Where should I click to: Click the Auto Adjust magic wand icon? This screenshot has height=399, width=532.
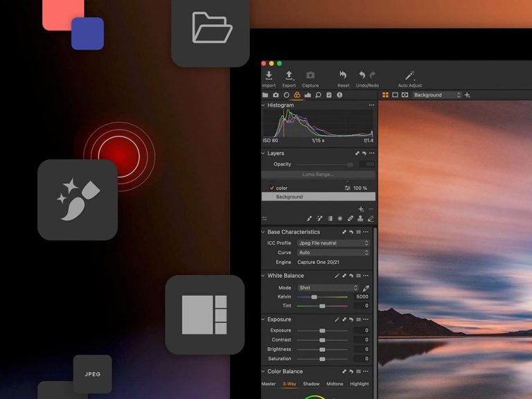tap(409, 76)
